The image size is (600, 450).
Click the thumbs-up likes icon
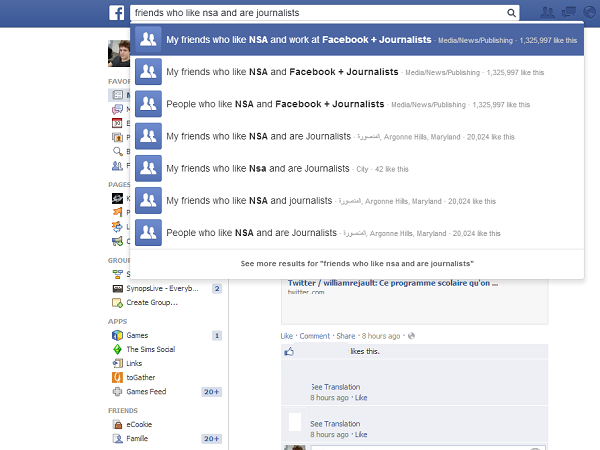point(289,352)
